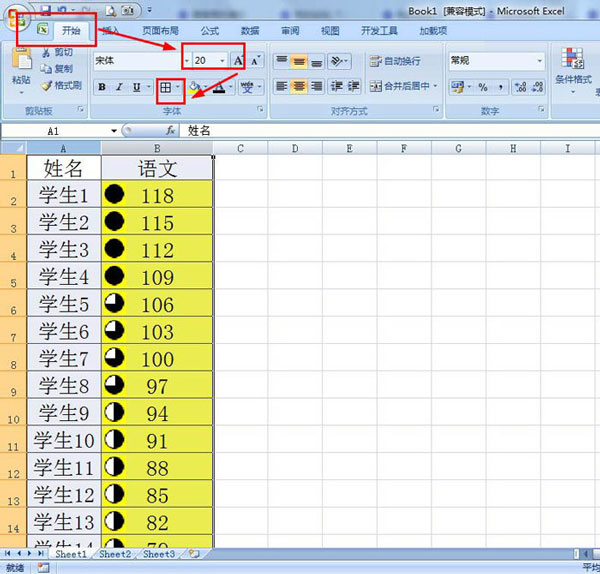600x574 pixels.
Task: Click Insert Worksheet icon after Sheet3
Action: pyautogui.click(x=194, y=554)
